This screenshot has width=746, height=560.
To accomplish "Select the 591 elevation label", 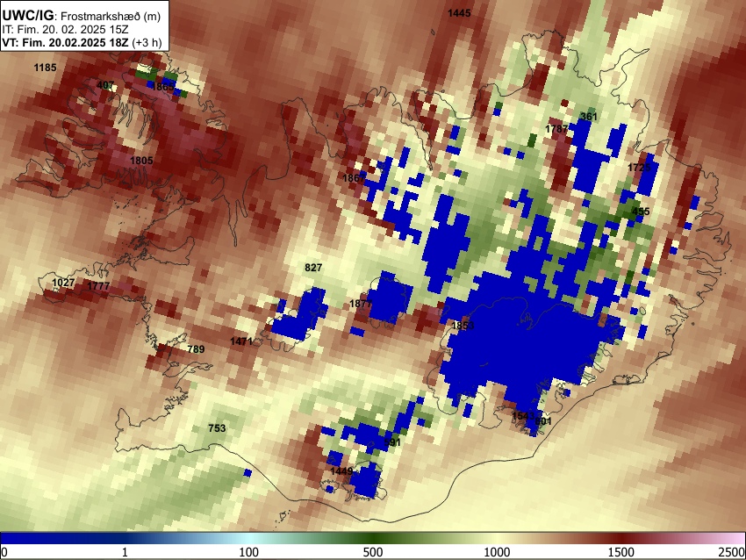I will [x=392, y=442].
